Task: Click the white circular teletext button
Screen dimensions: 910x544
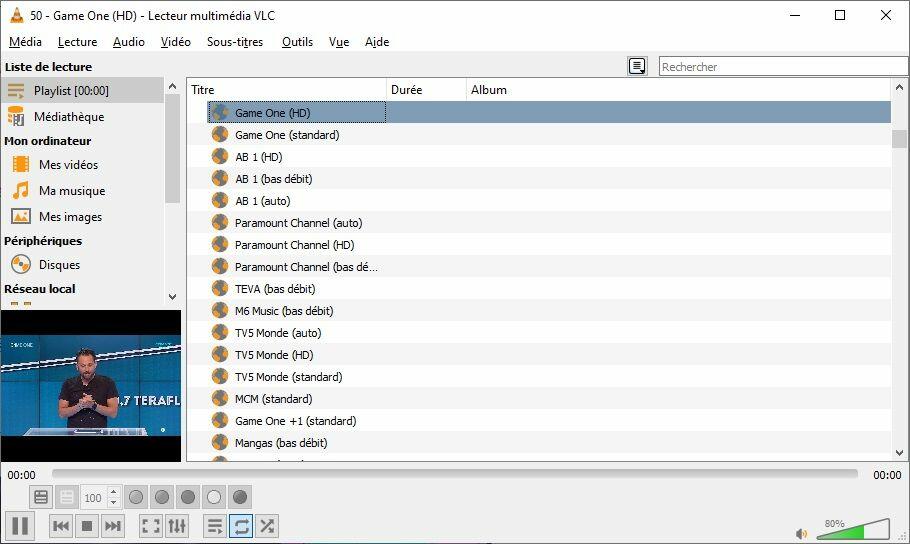Action: coord(214,497)
